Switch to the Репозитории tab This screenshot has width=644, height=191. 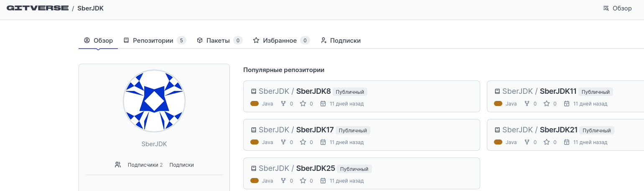click(155, 41)
